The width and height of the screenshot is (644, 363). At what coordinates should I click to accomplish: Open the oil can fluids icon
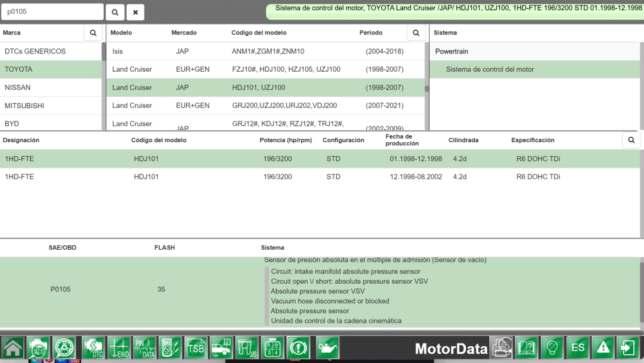point(327,348)
